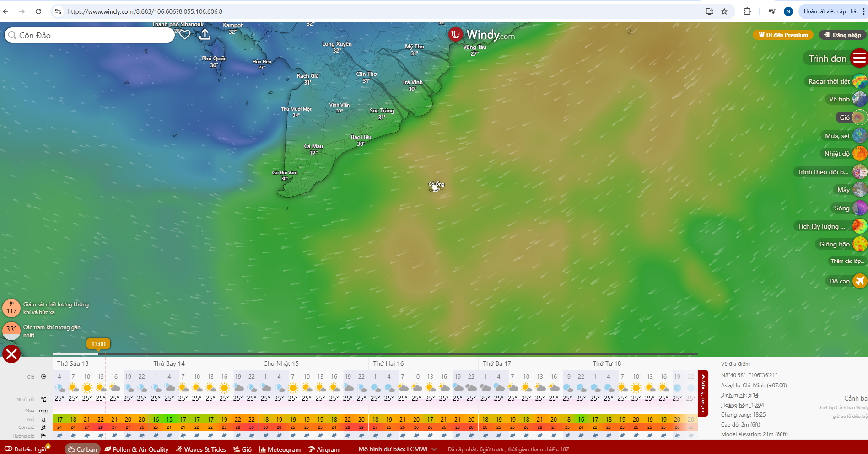Toggle temperature unit °C in forecast table
The width and height of the screenshot is (868, 454).
tap(43, 399)
